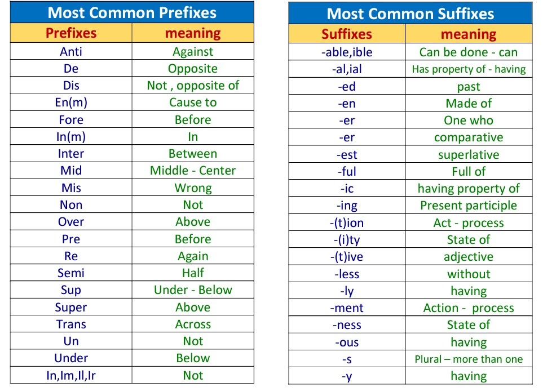The width and height of the screenshot is (543, 392).
Task: Select the 'Prefixes' column header
Action: pyautogui.click(x=71, y=33)
